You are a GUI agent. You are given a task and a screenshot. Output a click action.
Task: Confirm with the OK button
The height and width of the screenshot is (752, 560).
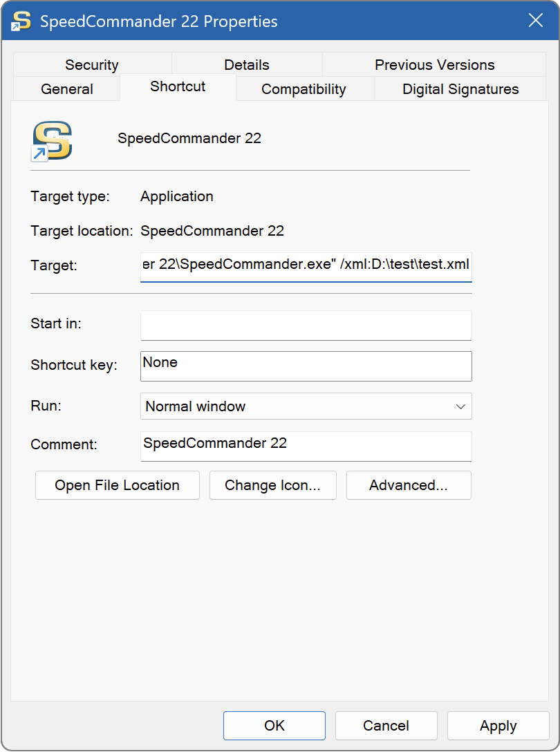tap(274, 726)
